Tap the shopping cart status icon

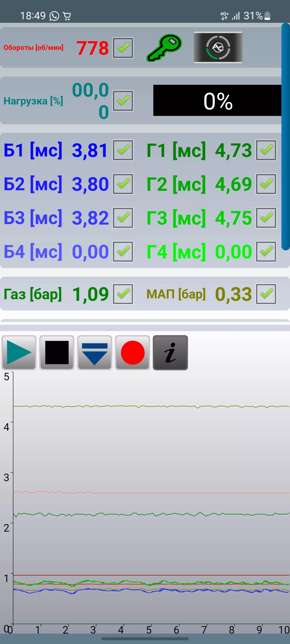click(x=67, y=16)
